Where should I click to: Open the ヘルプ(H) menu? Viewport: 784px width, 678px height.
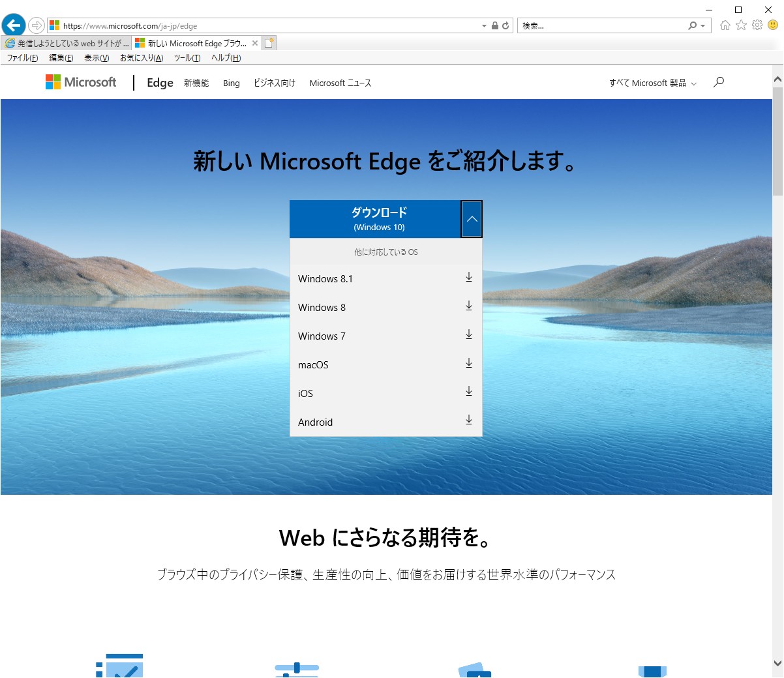point(226,58)
